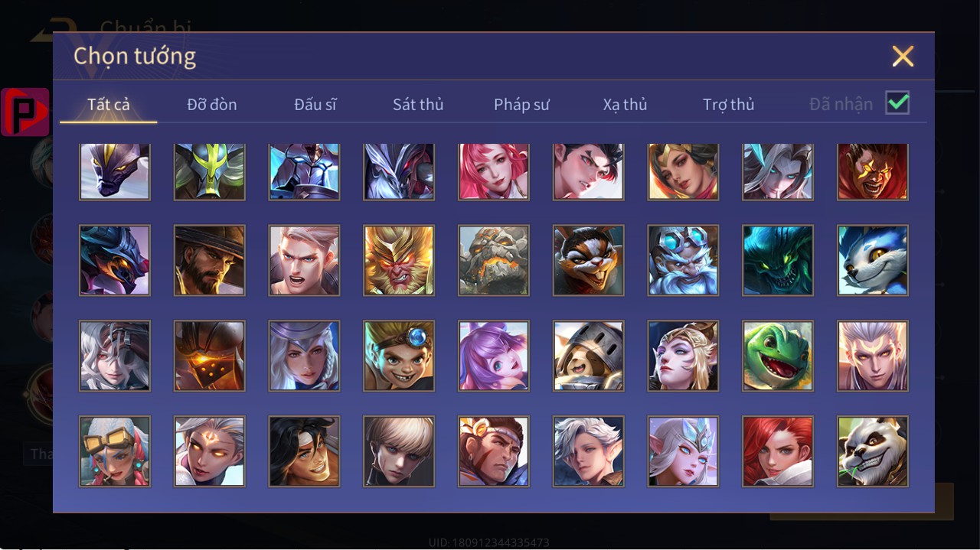The width and height of the screenshot is (980, 550).
Task: Choose the stone golem hero portrait
Action: [x=494, y=260]
